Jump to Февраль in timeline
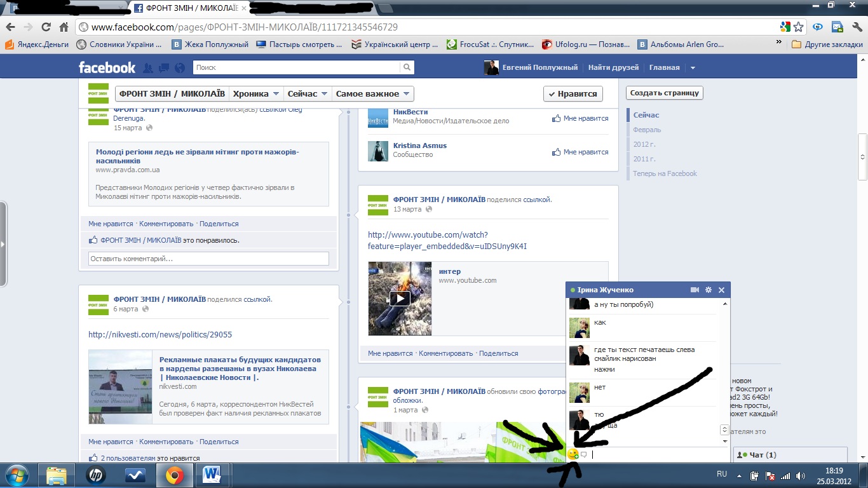 coord(647,130)
